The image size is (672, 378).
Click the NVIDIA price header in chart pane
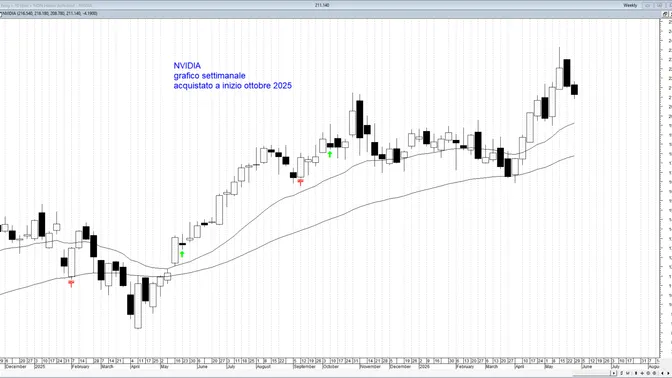click(x=50, y=14)
